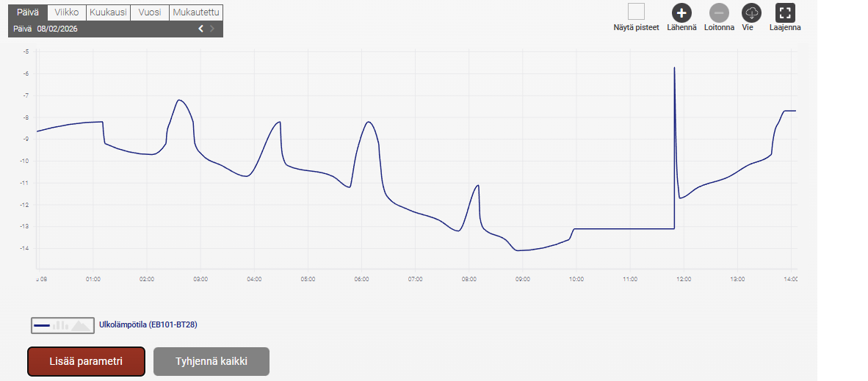This screenshot has height=381, width=868.
Task: Choose the Mukautettu custom range tab
Action: coord(196,12)
